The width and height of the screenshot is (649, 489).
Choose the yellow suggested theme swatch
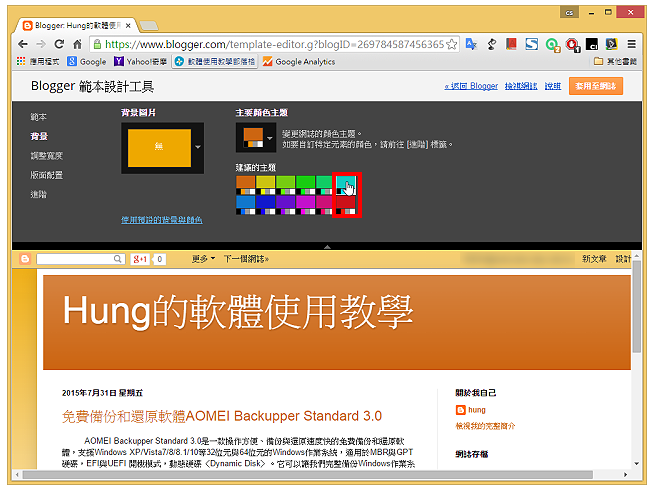tap(265, 185)
